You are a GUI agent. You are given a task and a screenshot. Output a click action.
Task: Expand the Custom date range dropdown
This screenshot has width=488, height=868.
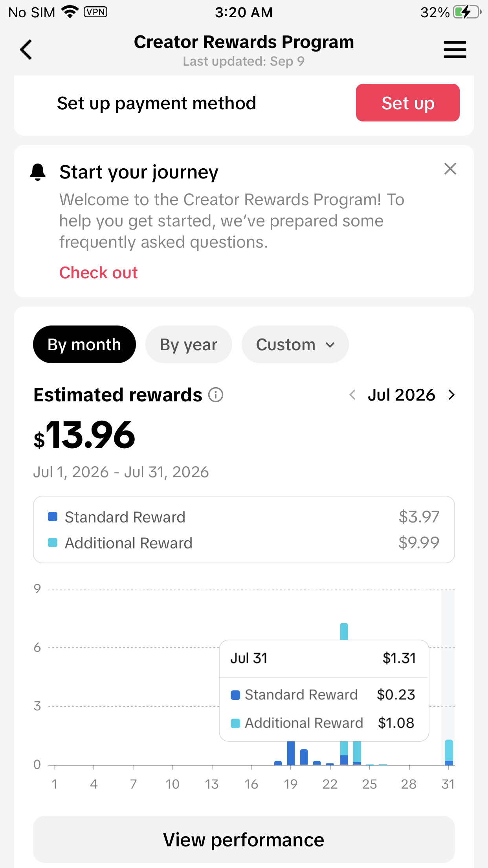(295, 344)
